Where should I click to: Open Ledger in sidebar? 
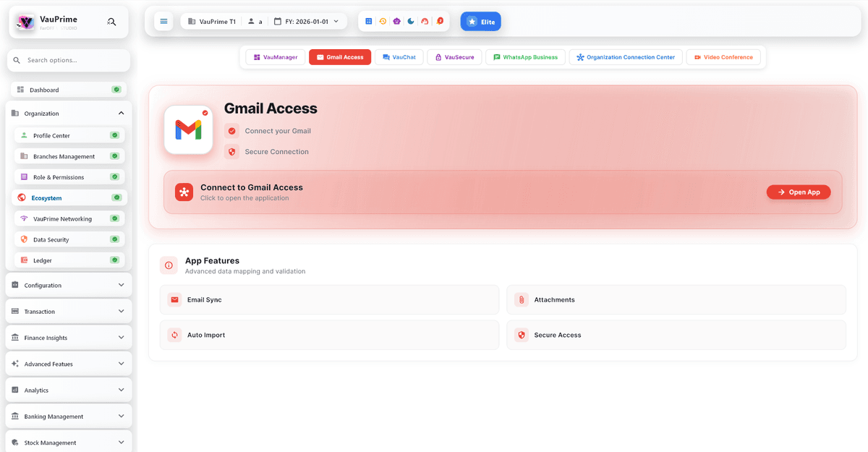click(x=69, y=260)
